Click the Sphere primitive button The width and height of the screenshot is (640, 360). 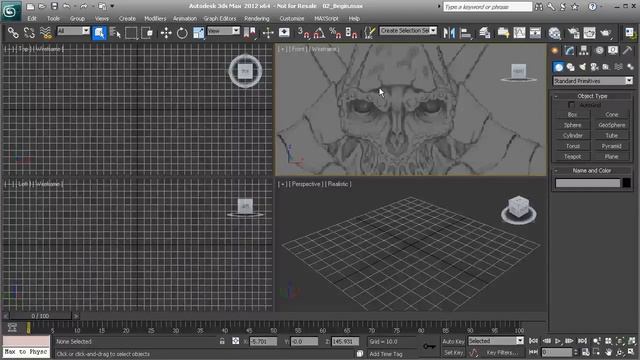click(573, 125)
